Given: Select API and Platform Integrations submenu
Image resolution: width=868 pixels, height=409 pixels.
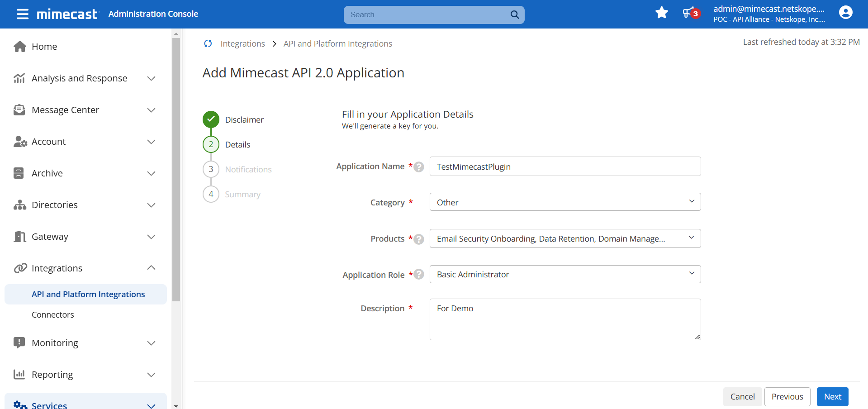Looking at the screenshot, I should [85, 294].
